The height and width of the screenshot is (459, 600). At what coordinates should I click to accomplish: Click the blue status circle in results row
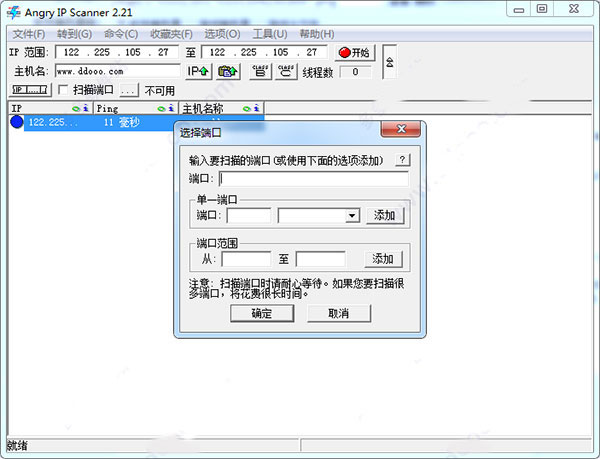tap(16, 122)
